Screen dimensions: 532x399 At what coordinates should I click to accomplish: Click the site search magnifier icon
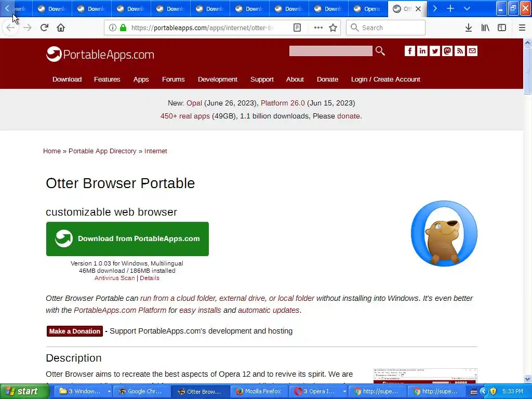(x=380, y=51)
